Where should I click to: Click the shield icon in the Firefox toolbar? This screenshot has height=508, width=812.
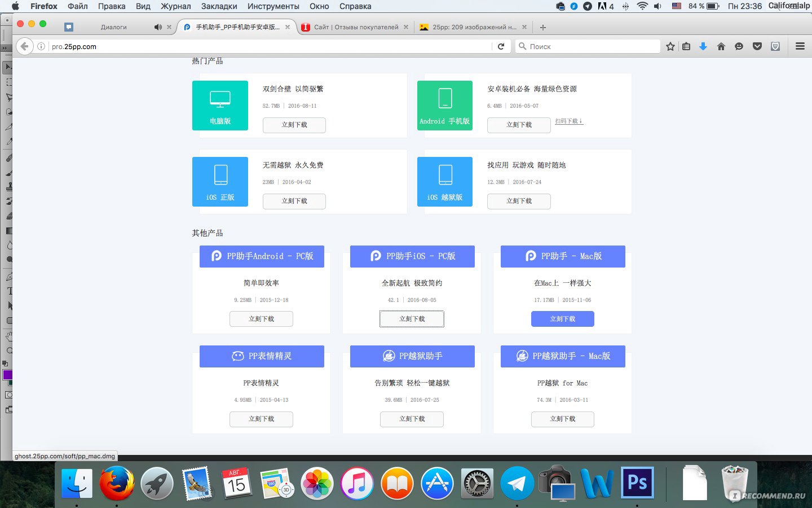[775, 46]
